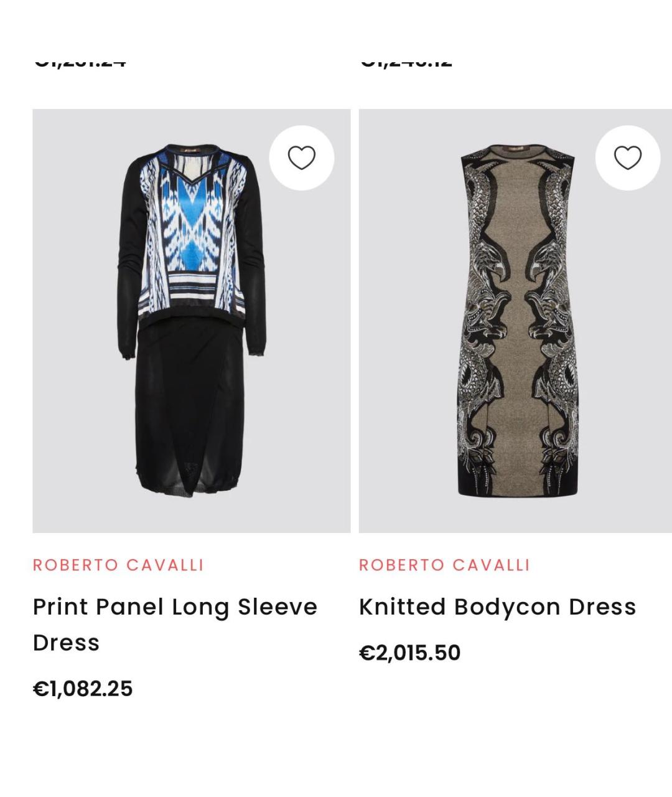
Task: Click the €2,015.50 price
Action: pyautogui.click(x=409, y=653)
